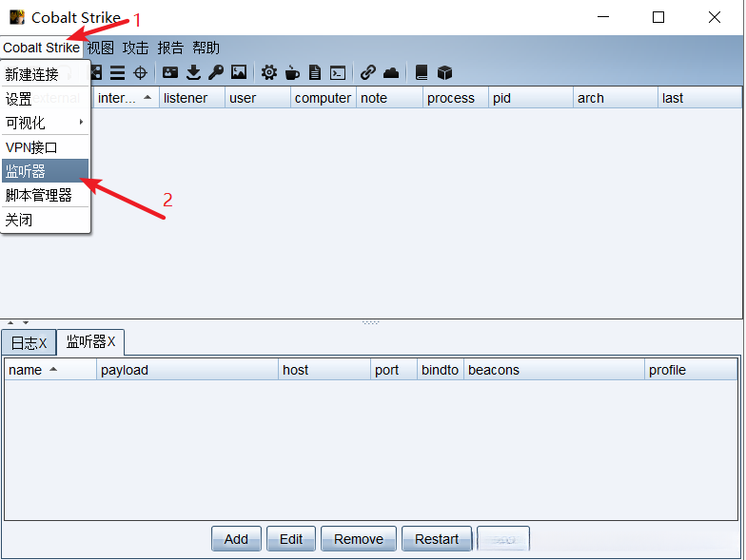Click the Add listener button
Image resolution: width=746 pixels, height=560 pixels.
[x=236, y=539]
